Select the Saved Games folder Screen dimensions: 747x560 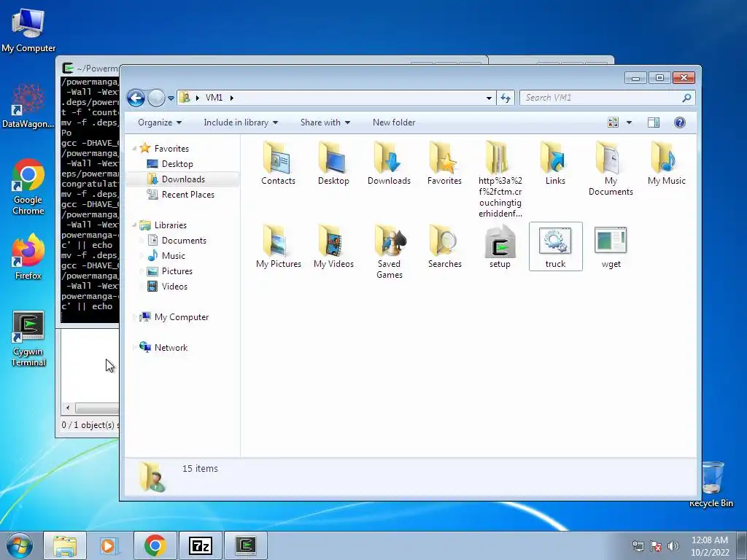pos(390,252)
